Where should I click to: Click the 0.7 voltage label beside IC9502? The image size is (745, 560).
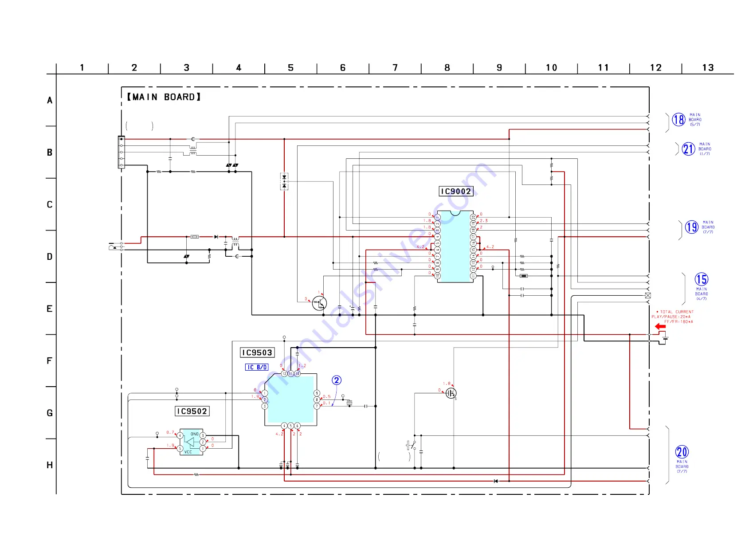(x=170, y=432)
